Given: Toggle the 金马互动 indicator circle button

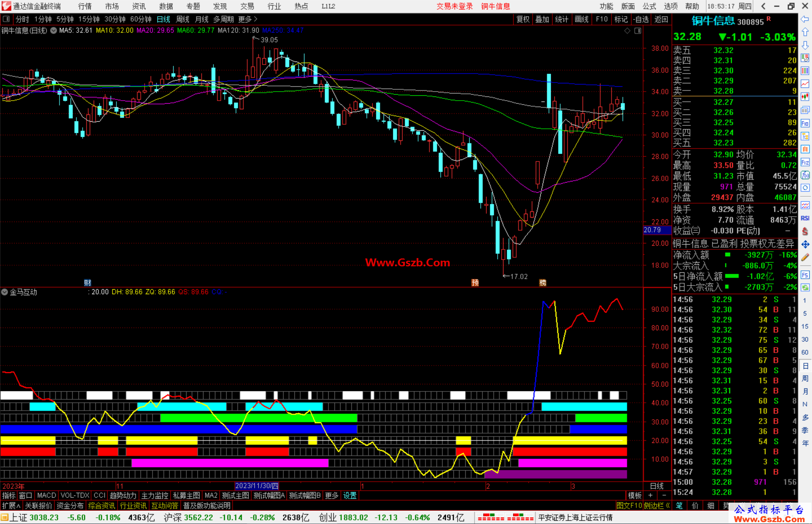Looking at the screenshot, I should pos(5,292).
